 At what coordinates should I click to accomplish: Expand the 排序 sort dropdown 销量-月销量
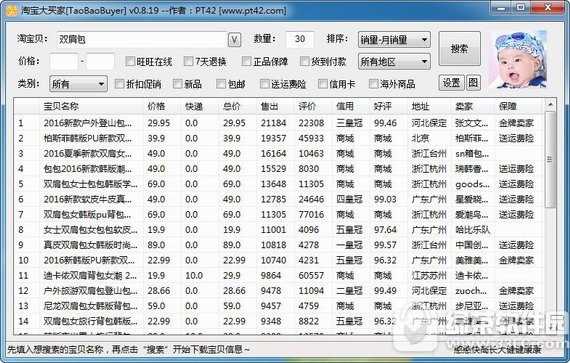coord(394,40)
